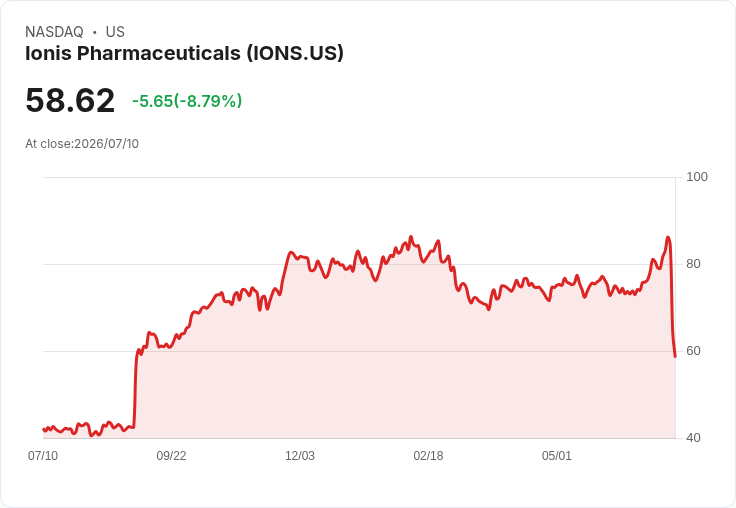Click the chart peak above the 02/18 label

tap(438, 241)
